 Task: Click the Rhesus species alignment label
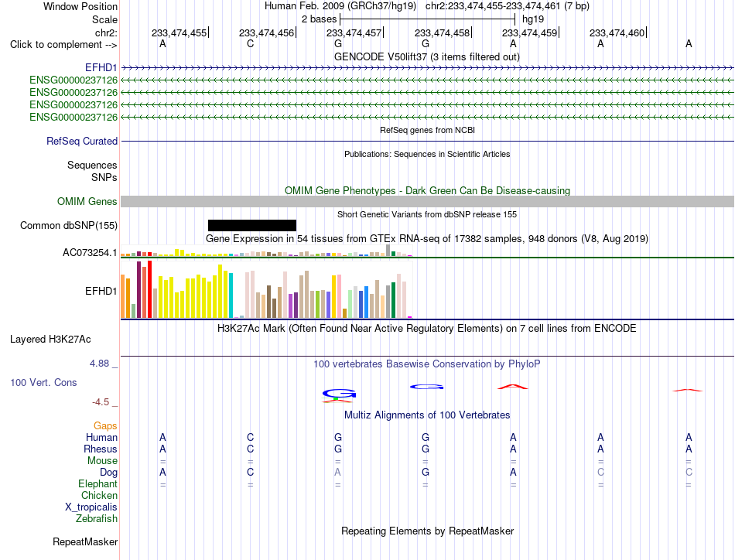[x=101, y=449]
